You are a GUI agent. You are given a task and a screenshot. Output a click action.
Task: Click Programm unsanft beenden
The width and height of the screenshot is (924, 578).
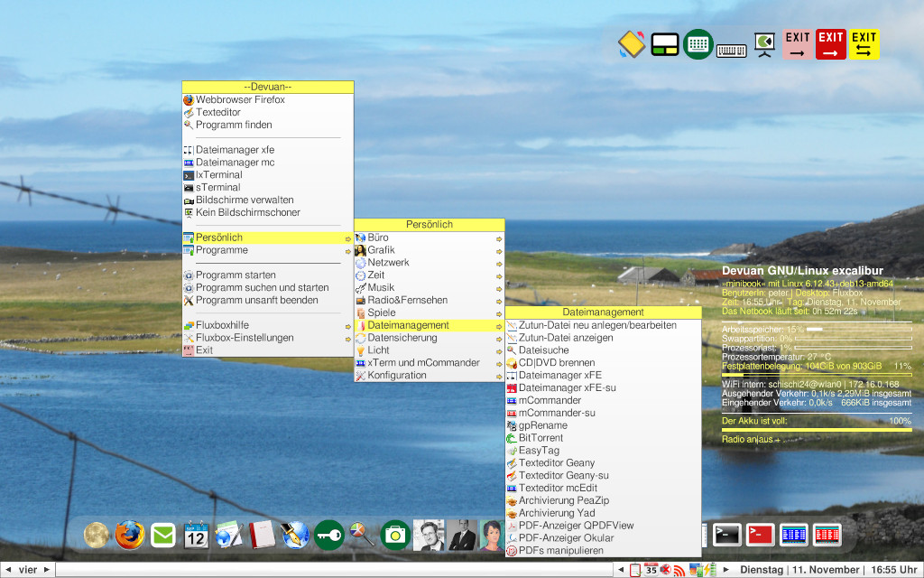256,300
